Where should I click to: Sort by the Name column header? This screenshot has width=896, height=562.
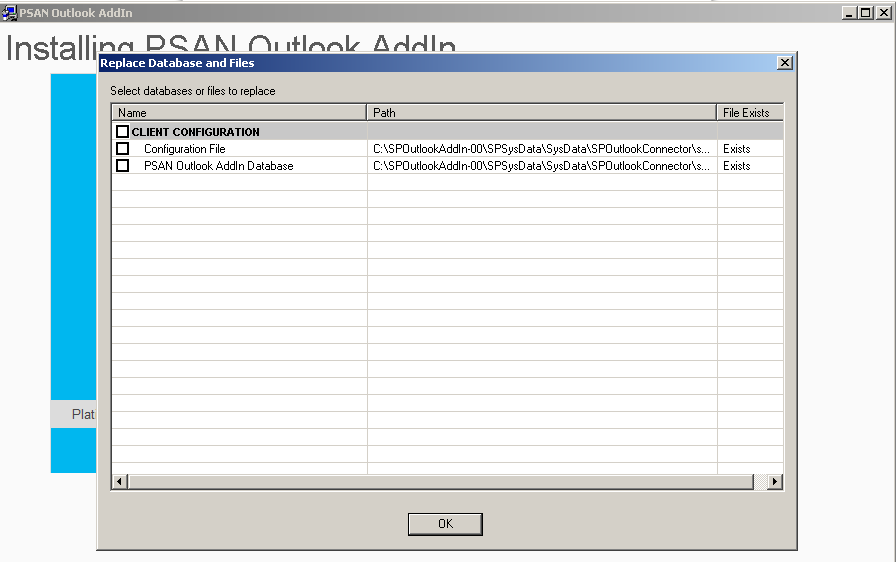[x=239, y=113]
